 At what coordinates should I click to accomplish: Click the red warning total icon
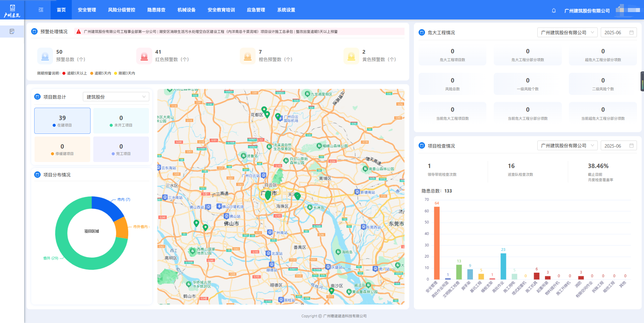pos(144,56)
